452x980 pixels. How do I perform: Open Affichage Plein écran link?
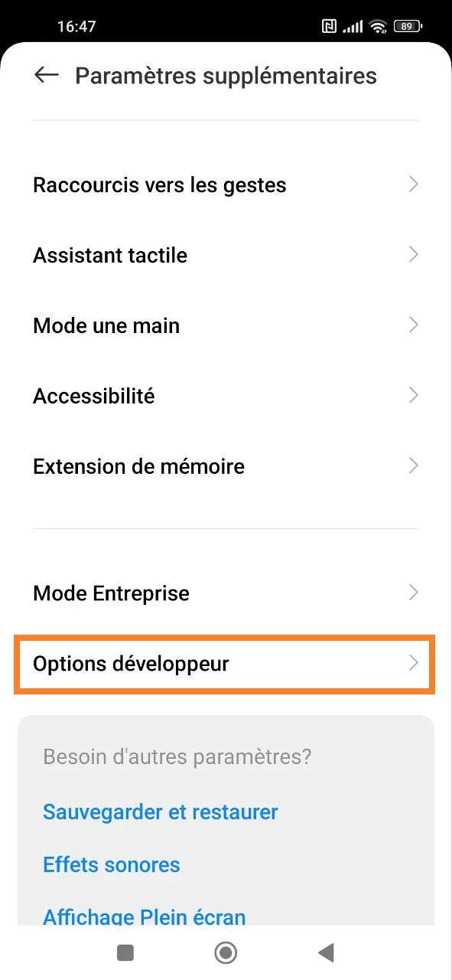145,917
